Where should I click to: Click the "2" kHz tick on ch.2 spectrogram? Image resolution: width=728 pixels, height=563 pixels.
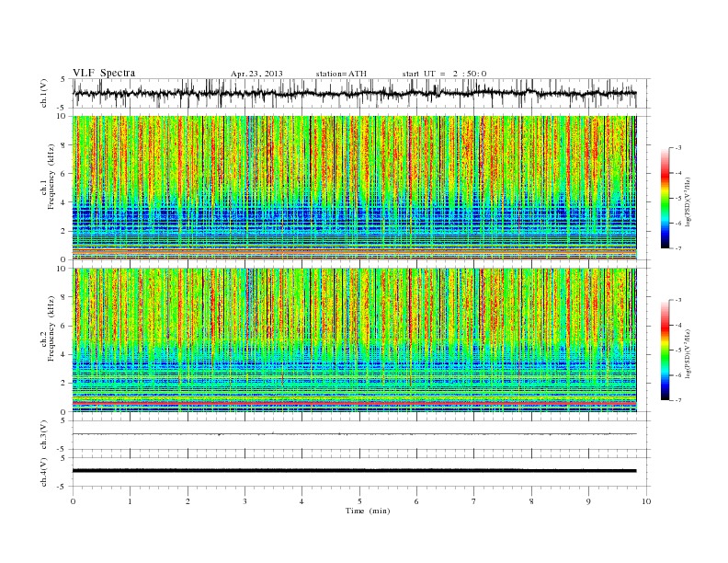[63, 384]
